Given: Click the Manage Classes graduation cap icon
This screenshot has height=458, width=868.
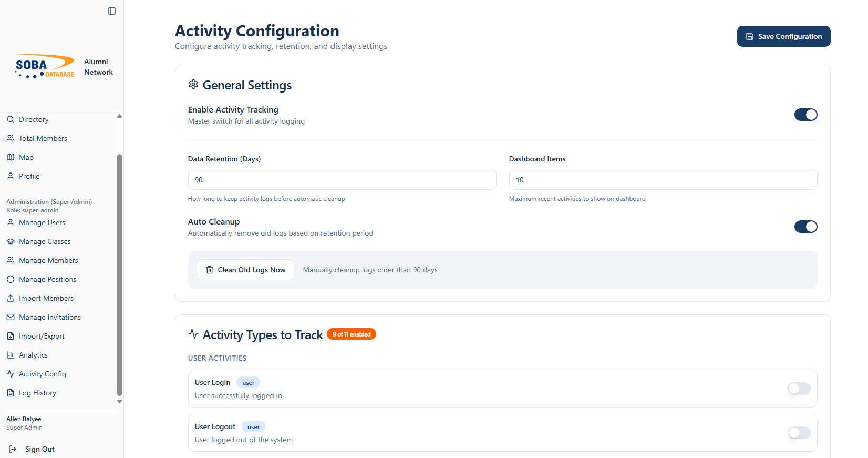Looking at the screenshot, I should point(11,241).
